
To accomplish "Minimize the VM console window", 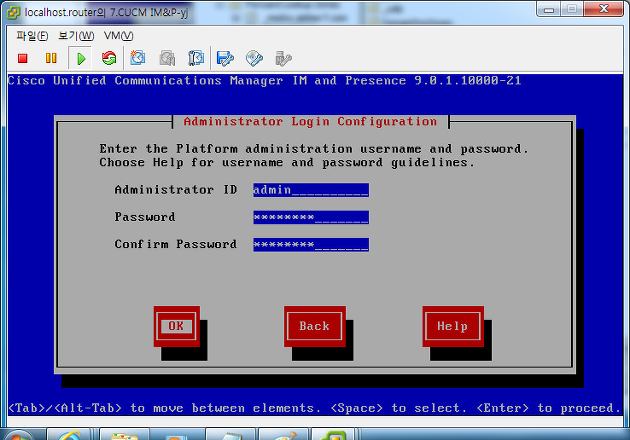I will [549, 9].
